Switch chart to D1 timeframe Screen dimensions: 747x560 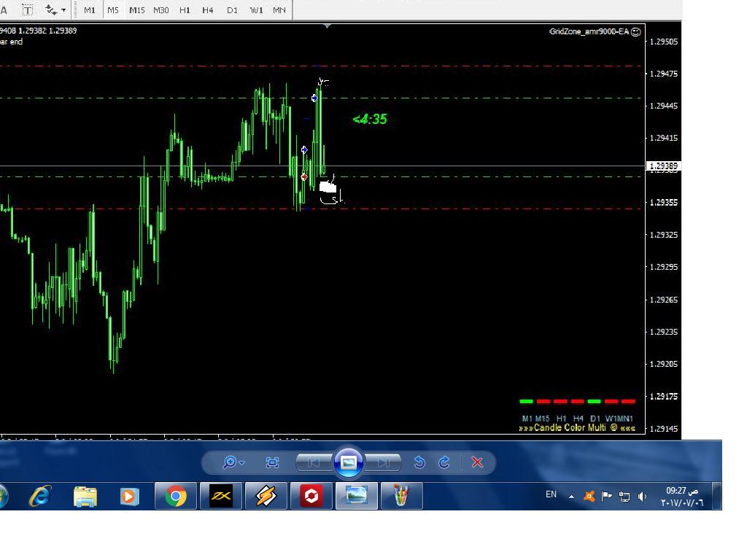(232, 10)
